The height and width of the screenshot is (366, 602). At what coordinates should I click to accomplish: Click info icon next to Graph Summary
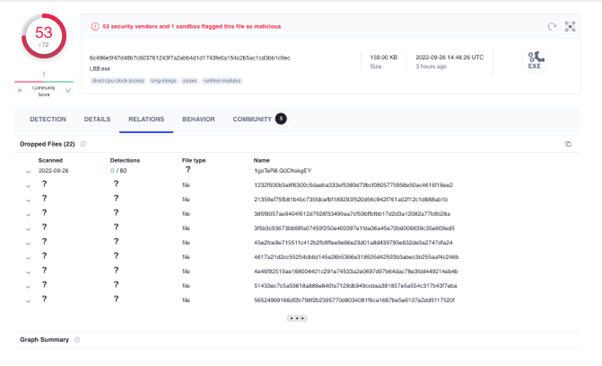[77, 340]
